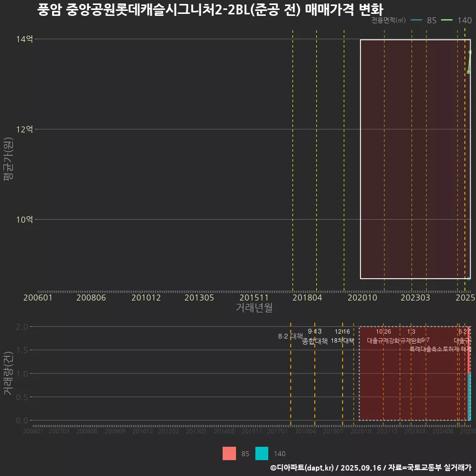
Task: Click the '0.0' volume axis label
Action: 22,420
